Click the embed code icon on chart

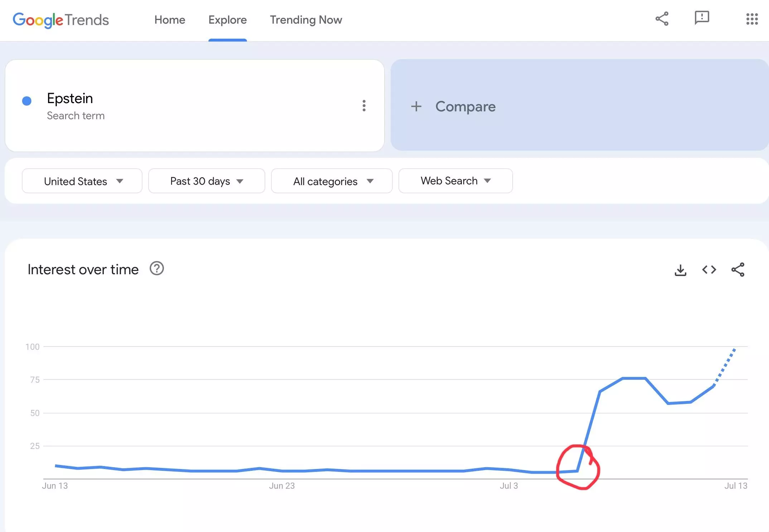pyautogui.click(x=709, y=270)
